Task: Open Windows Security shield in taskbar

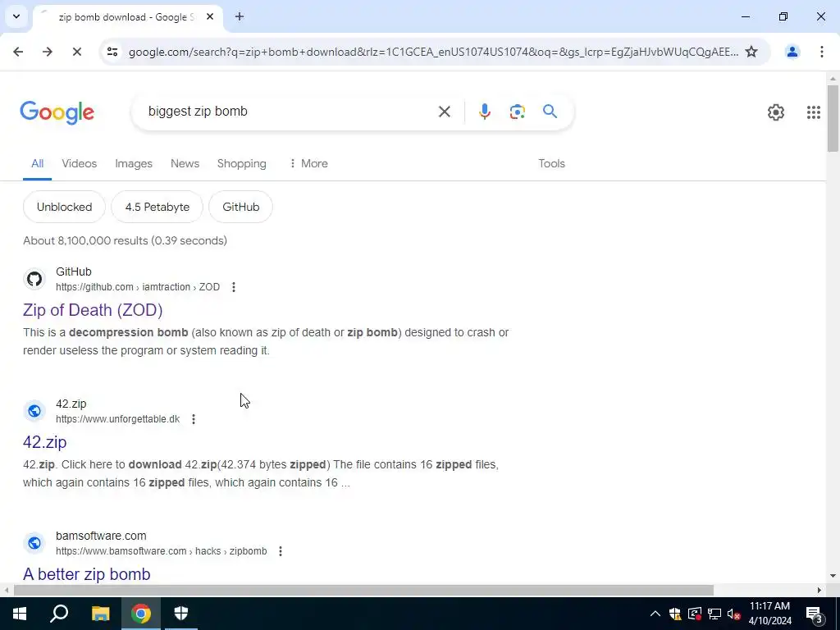Action: pyautogui.click(x=181, y=614)
